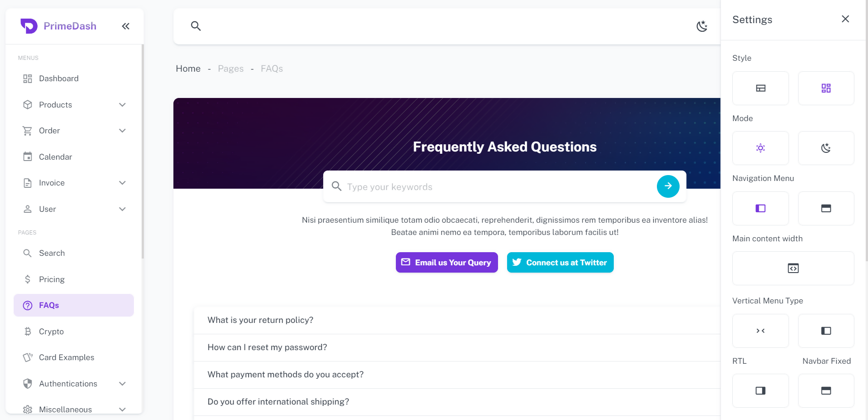This screenshot has height=420, width=868.
Task: Select the collapsed vertical menu type
Action: coord(760,331)
